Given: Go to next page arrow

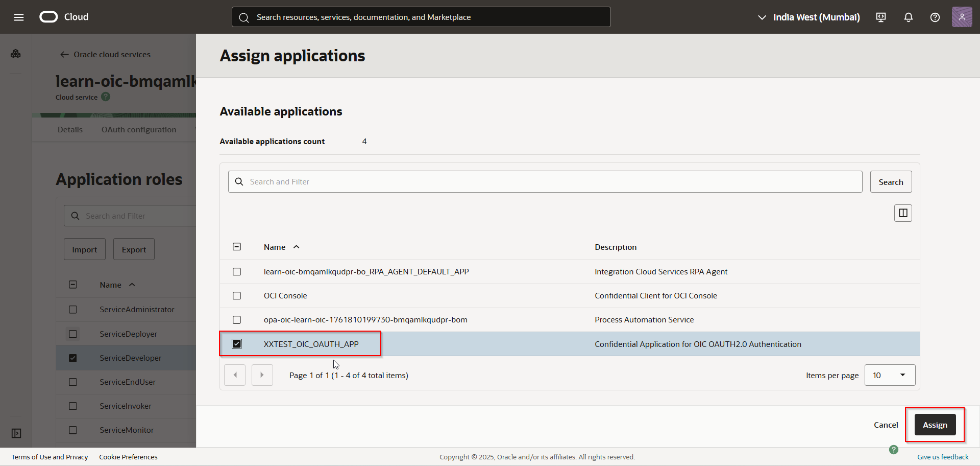Looking at the screenshot, I should 262,375.
